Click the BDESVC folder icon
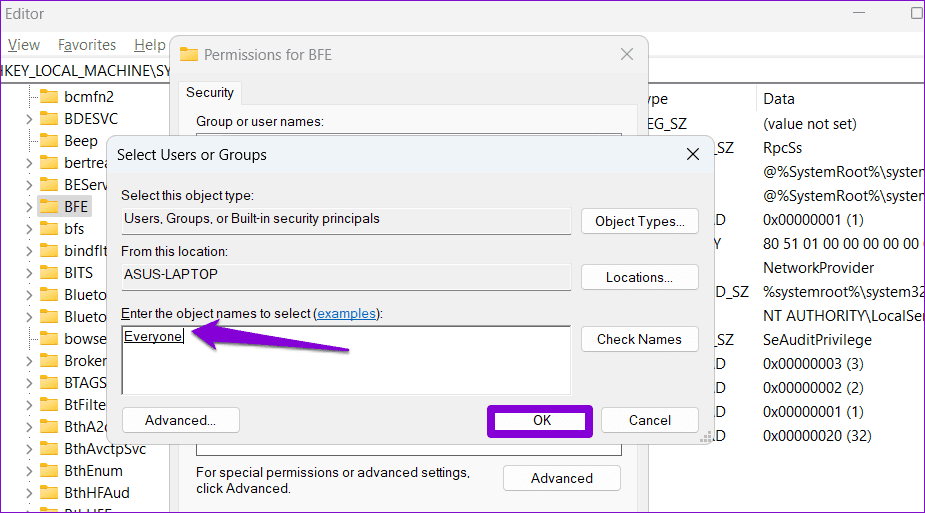The width and height of the screenshot is (925, 513). (49, 119)
